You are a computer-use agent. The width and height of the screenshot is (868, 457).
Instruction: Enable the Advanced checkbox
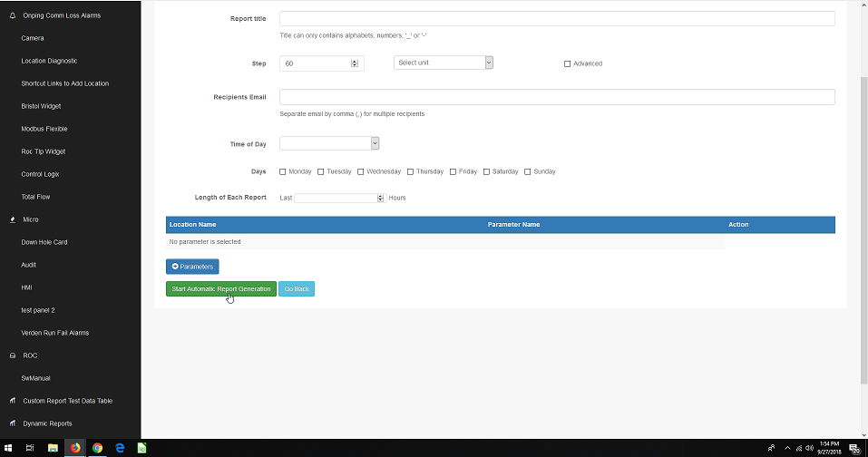(x=568, y=63)
